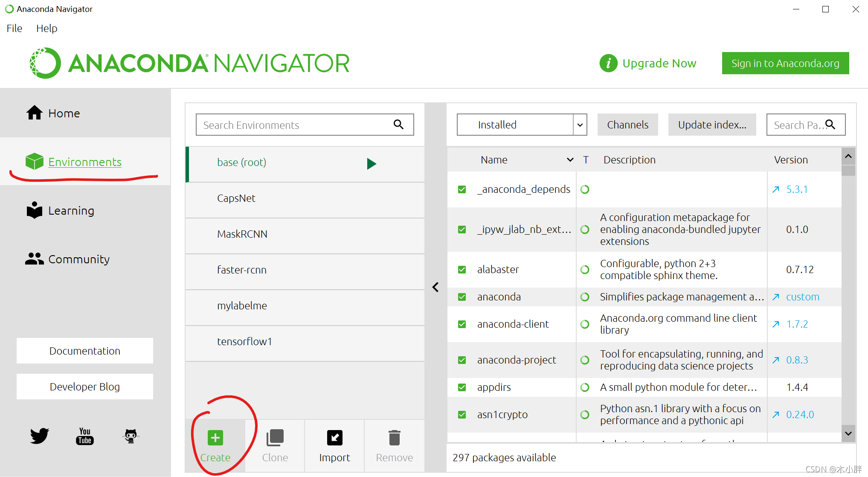Click Sign in to Anaconda.org button
The height and width of the screenshot is (477, 868).
pyautogui.click(x=785, y=64)
